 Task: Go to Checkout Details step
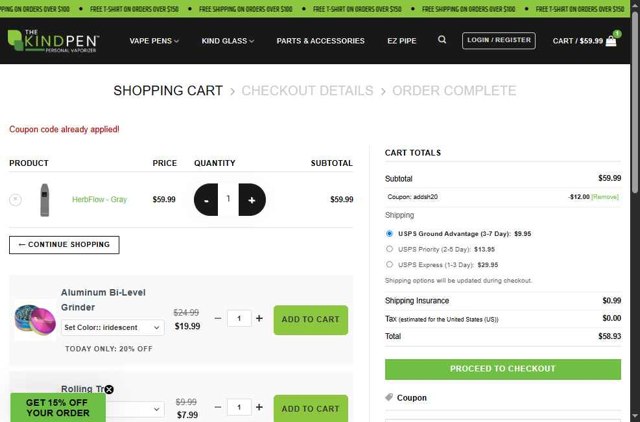pyautogui.click(x=307, y=91)
